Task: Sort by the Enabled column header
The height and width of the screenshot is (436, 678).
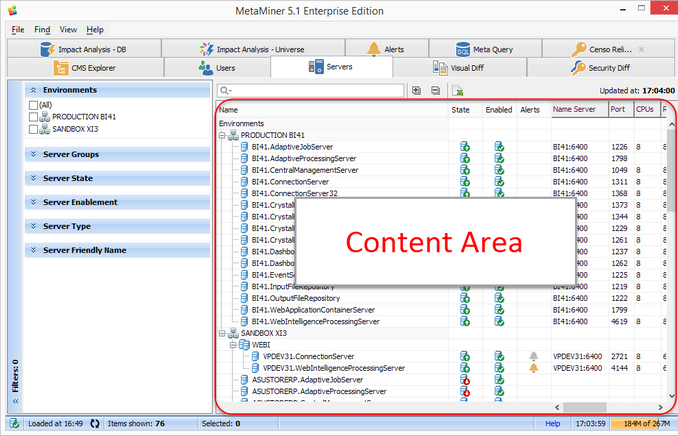Action: coord(499,110)
